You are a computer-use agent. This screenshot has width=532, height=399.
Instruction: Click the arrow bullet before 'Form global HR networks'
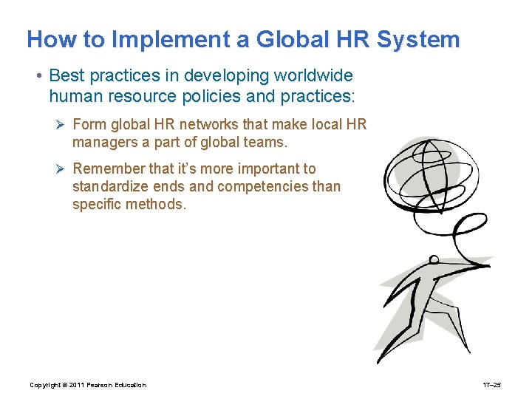click(60, 125)
